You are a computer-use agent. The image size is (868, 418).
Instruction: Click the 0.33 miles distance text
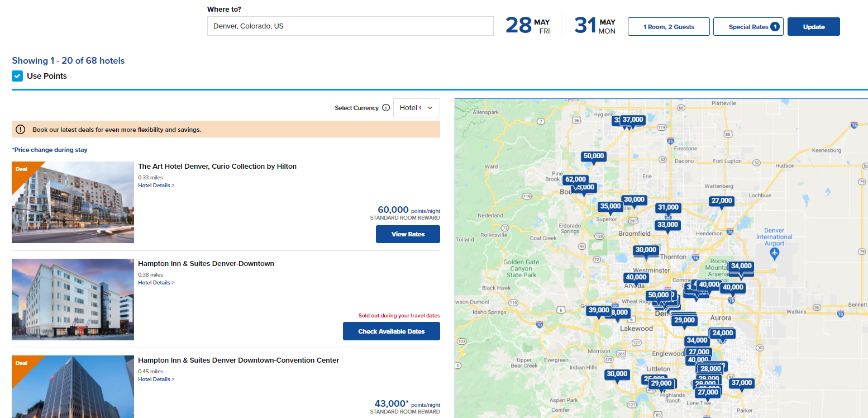pos(150,178)
